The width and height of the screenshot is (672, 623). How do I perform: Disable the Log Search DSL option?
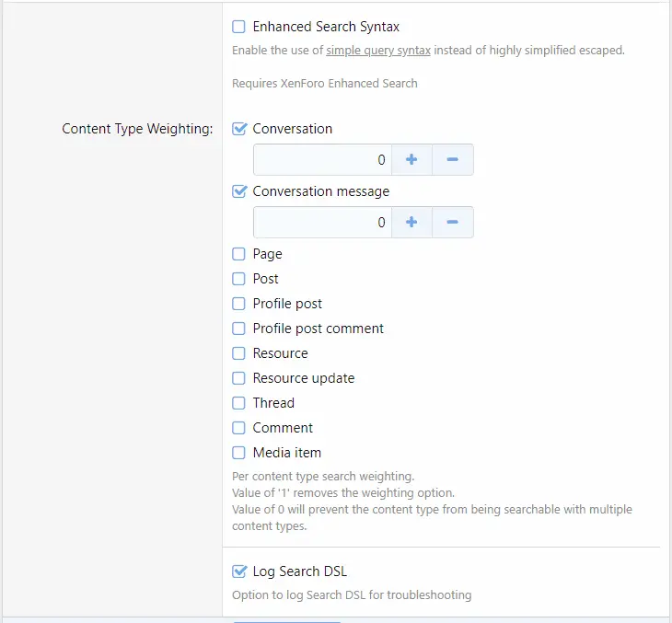coord(239,571)
